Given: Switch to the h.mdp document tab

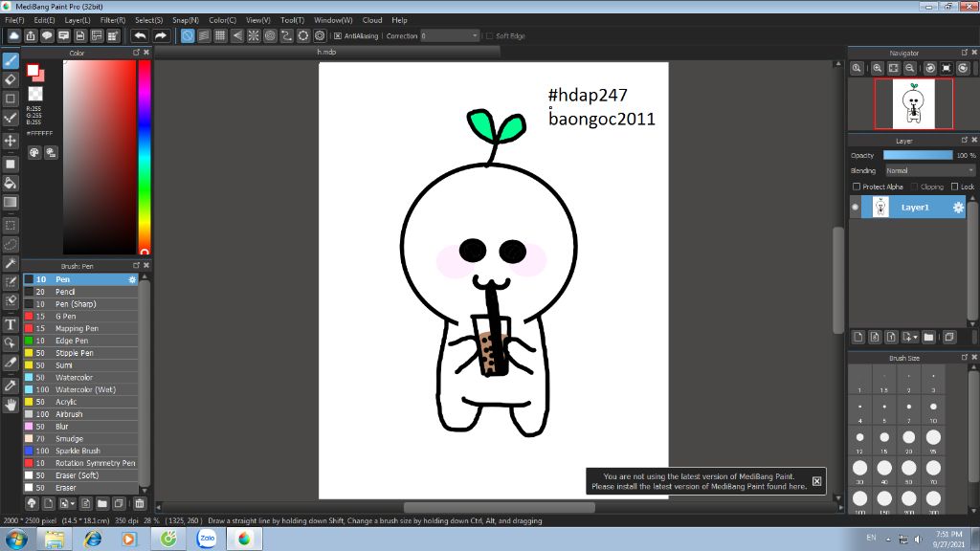Looking at the screenshot, I should point(327,52).
